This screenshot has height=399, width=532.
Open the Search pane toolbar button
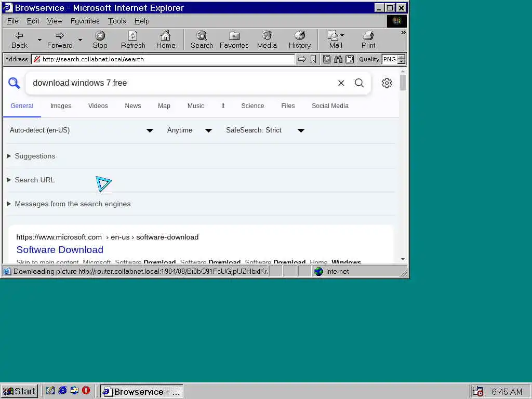202,40
